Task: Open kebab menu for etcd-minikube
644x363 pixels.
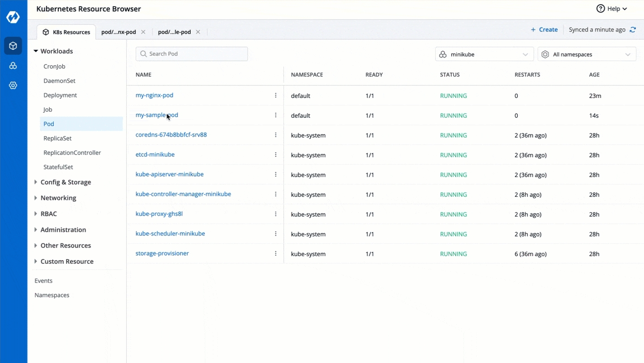Action: 276,155
